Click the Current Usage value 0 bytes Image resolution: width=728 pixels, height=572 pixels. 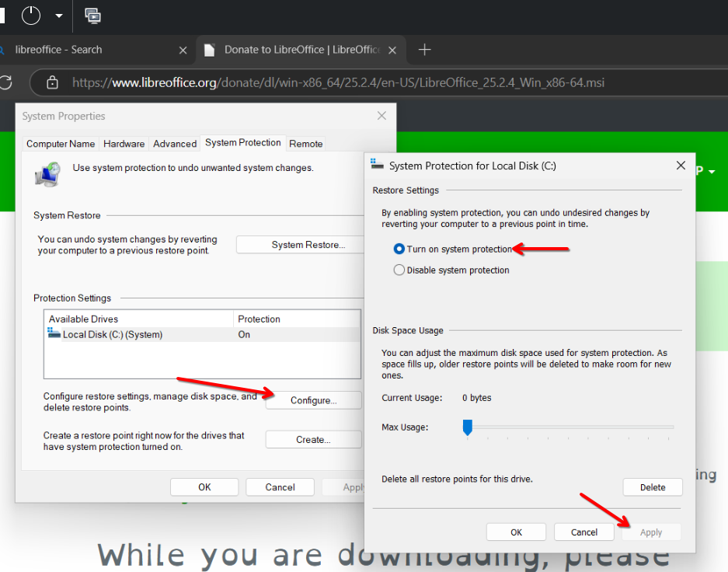[476, 398]
